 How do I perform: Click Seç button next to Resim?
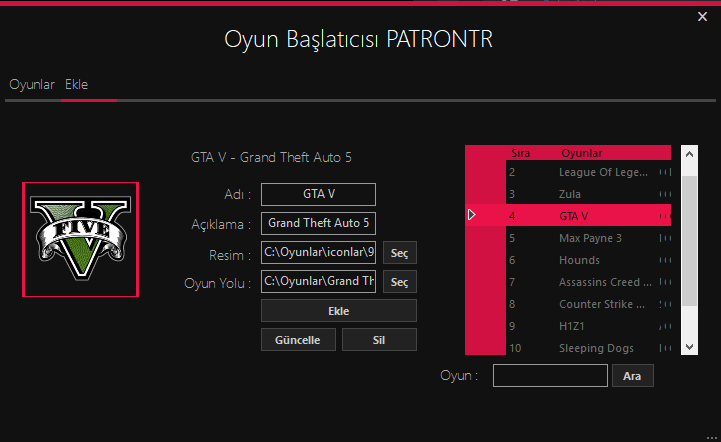pos(400,253)
